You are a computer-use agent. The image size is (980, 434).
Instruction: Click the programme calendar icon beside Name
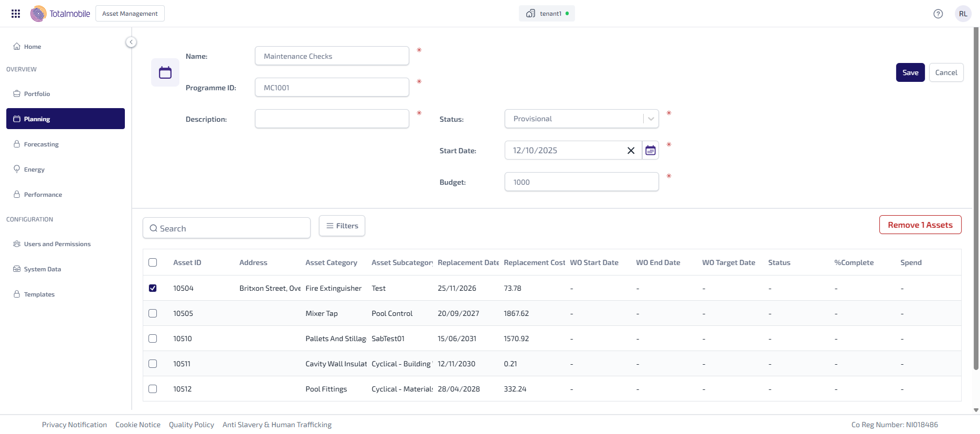pyautogui.click(x=165, y=72)
